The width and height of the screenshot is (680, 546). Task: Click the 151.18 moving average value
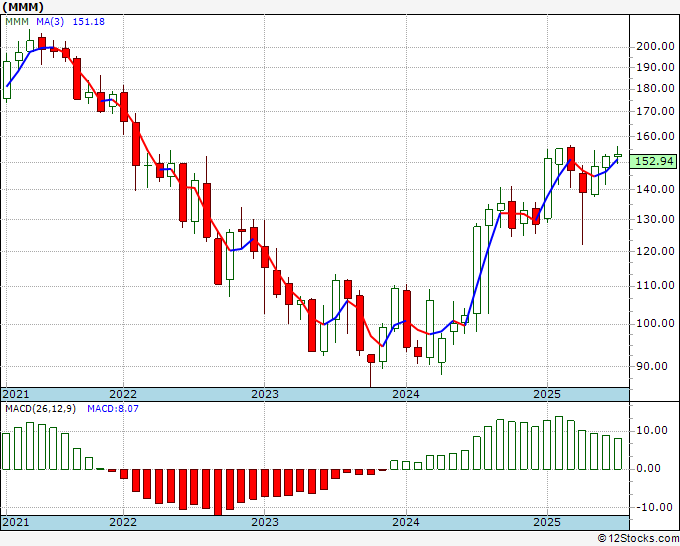coord(88,22)
